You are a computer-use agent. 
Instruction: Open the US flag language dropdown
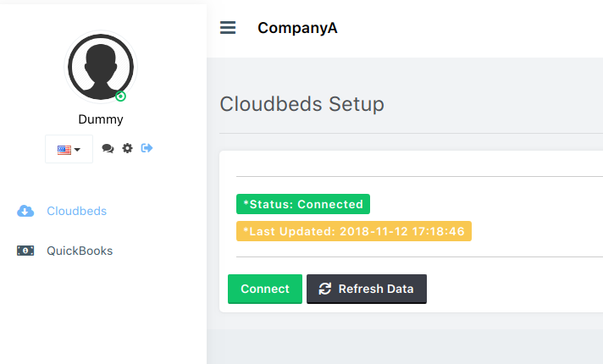tap(69, 149)
